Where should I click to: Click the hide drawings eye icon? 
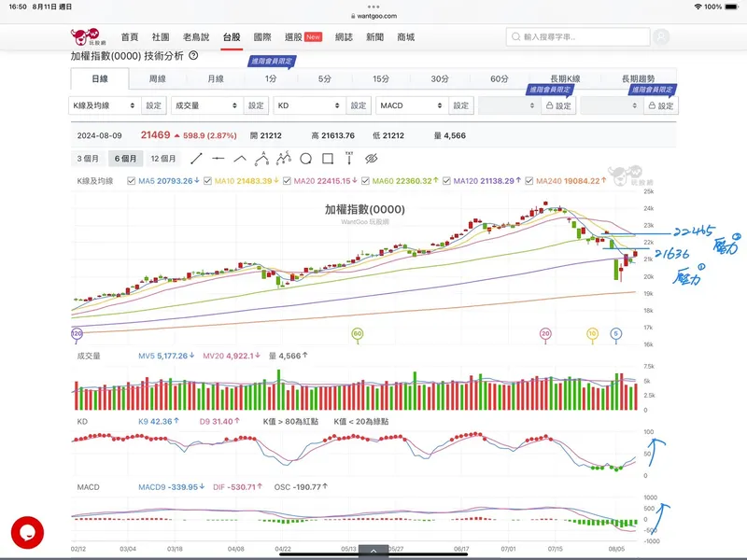click(371, 159)
